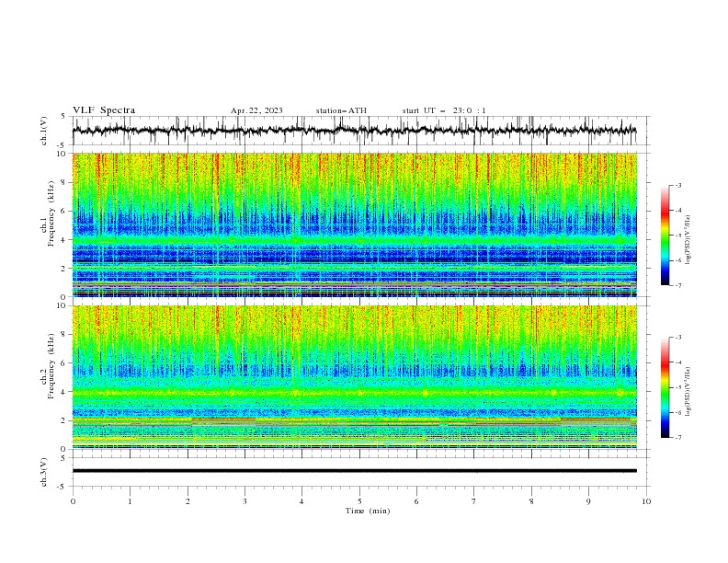Click the "-7" tick on ch.1 colorbar
The width and height of the screenshot is (728, 563).
(x=677, y=285)
